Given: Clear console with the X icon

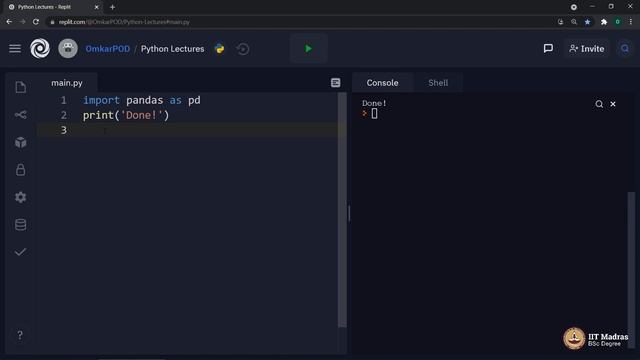Looking at the screenshot, I should 613,104.
